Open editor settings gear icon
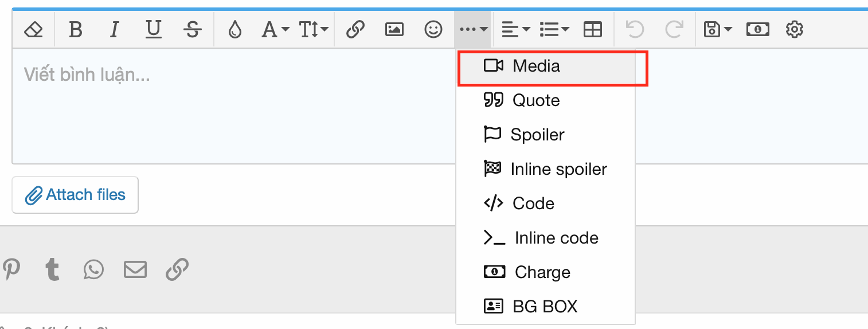The image size is (868, 329). click(x=794, y=29)
